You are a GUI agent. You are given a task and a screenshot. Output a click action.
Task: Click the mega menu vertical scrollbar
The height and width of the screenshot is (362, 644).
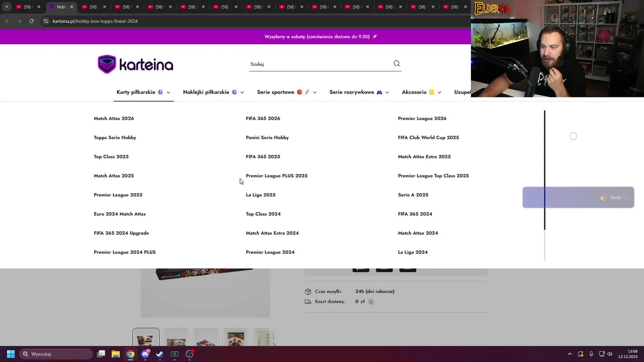[x=544, y=171]
